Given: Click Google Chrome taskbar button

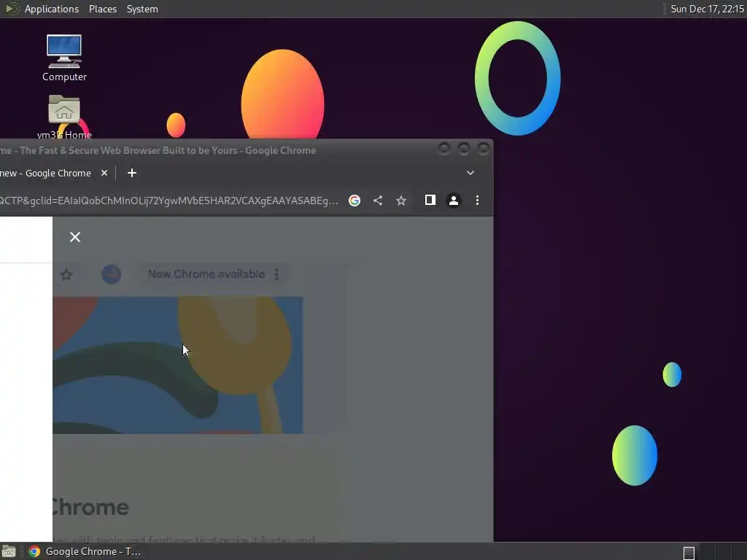Looking at the screenshot, I should 85,551.
